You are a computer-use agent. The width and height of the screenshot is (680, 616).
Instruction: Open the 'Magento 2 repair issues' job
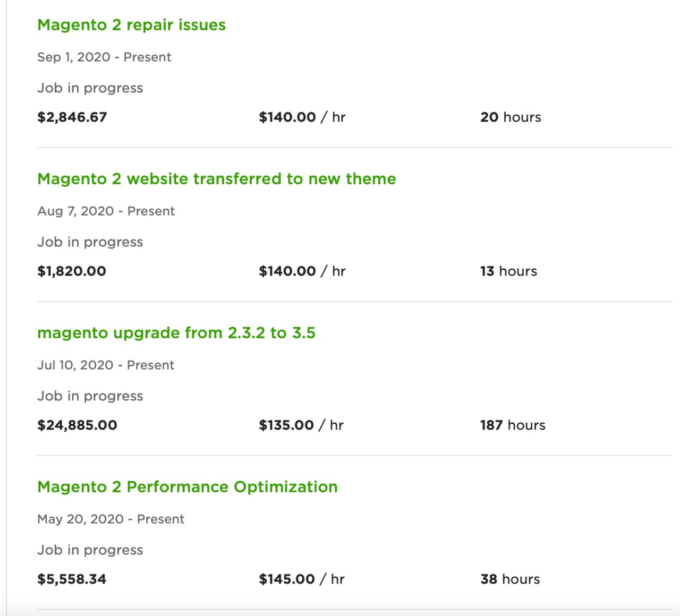(x=131, y=25)
